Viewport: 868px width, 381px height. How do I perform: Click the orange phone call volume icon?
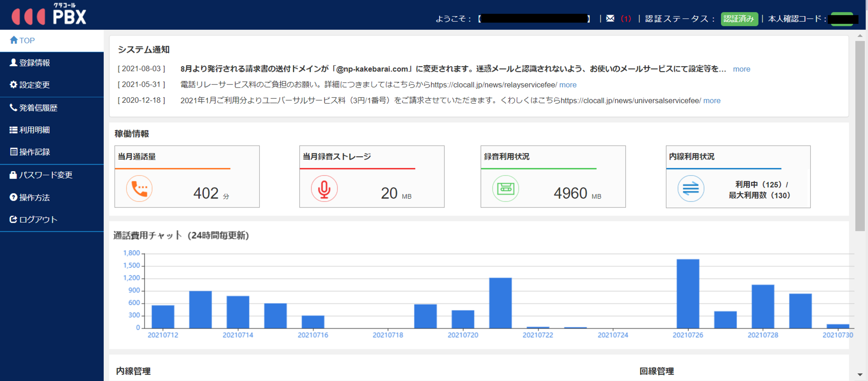point(139,189)
